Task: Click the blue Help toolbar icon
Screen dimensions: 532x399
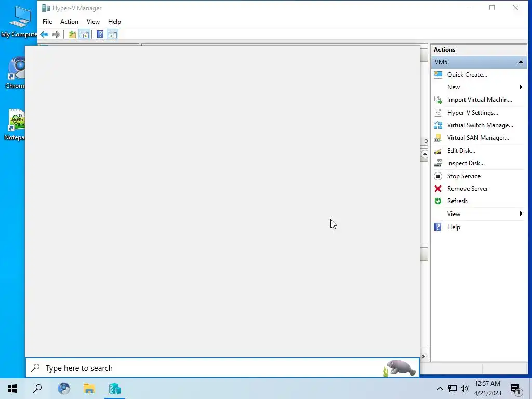Action: [100, 35]
